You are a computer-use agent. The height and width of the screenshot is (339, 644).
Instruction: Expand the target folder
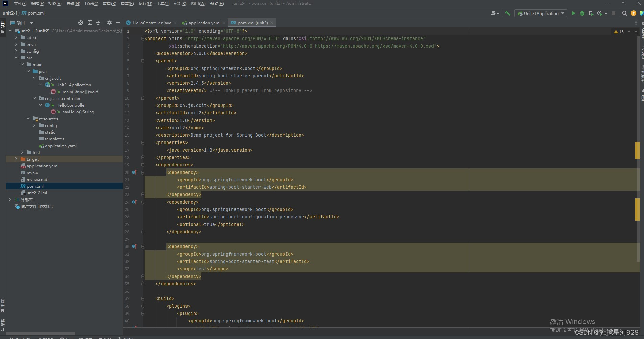pos(16,159)
